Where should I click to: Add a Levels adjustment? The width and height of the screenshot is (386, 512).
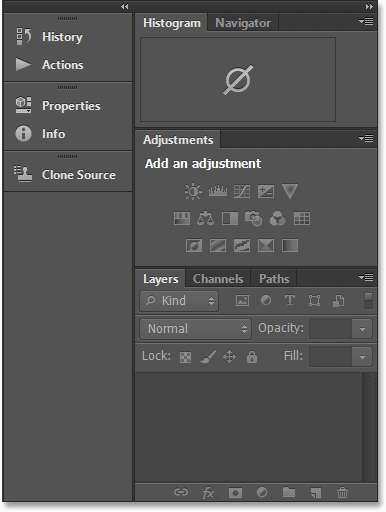(218, 191)
